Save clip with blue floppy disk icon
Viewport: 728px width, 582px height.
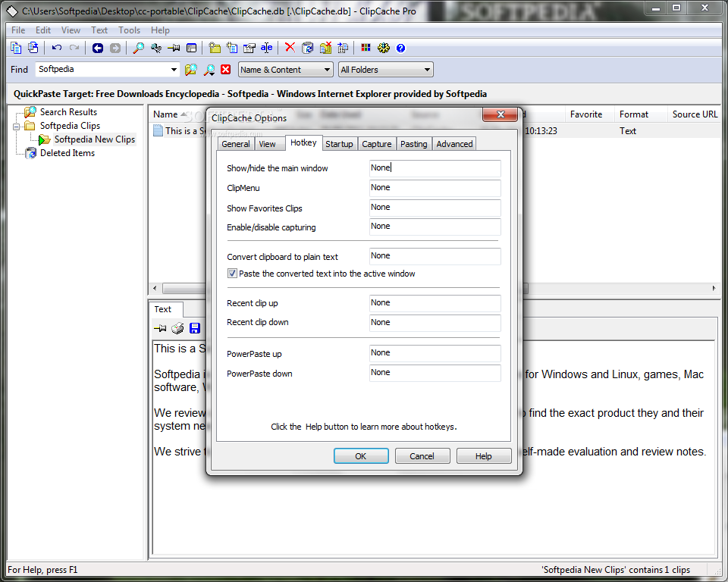click(x=195, y=328)
